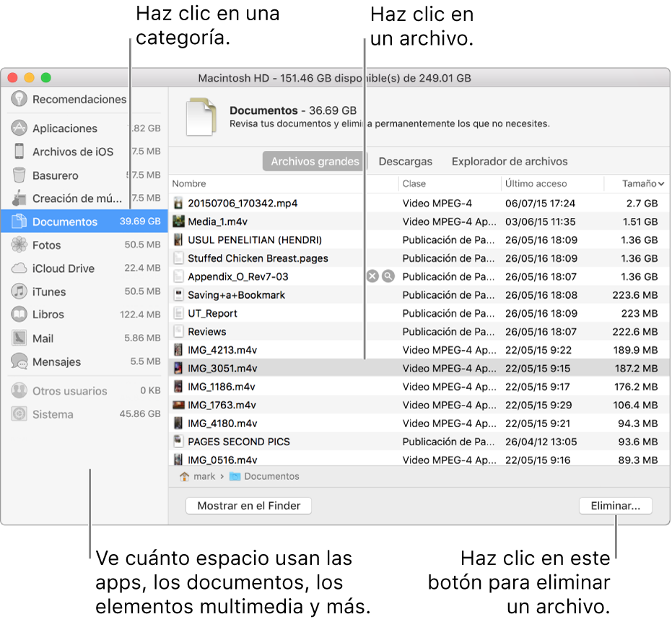This screenshot has height=622, width=672.
Task: Select file name Reviews
Action: pos(207,331)
